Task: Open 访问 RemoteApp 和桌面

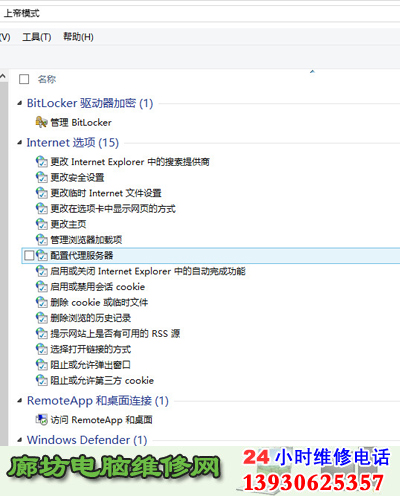Action: click(x=102, y=420)
